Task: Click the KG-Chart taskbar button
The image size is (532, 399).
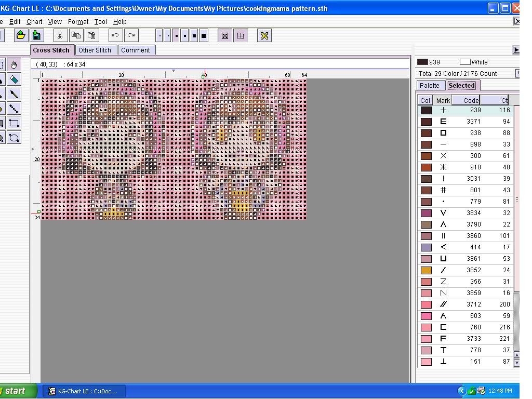Action: click(x=83, y=391)
